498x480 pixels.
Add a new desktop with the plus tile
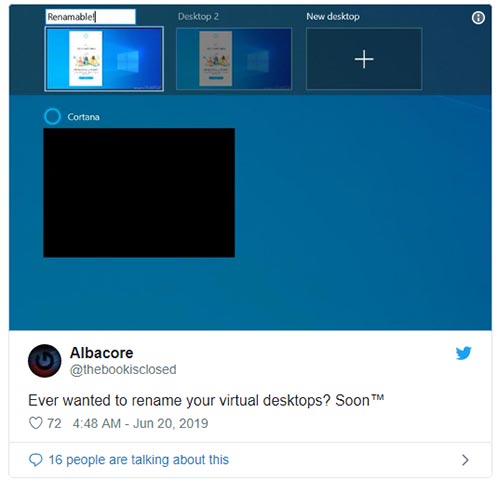[364, 59]
